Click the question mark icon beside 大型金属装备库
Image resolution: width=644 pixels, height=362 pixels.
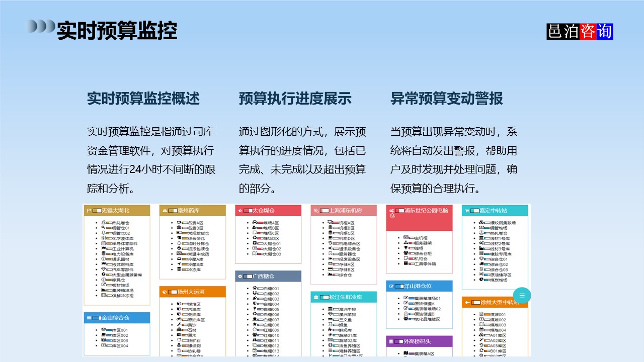click(x=103, y=275)
